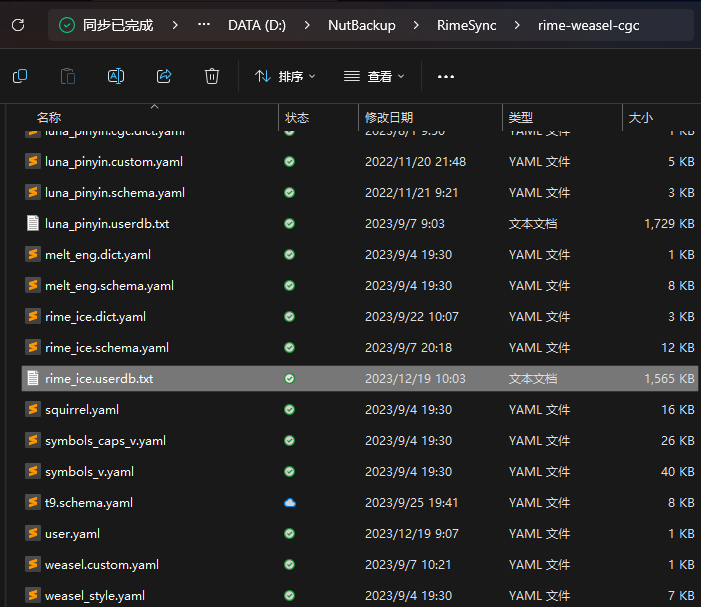The image size is (701, 607).
Task: Expand chevron after NutBackup breadcrumb
Action: coord(416,25)
